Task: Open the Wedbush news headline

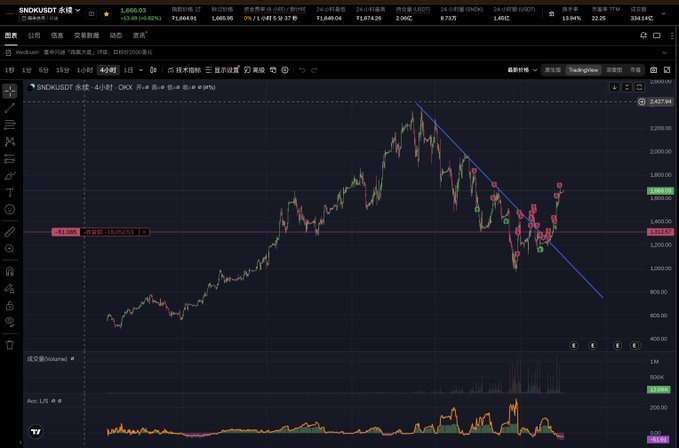Action: point(84,52)
